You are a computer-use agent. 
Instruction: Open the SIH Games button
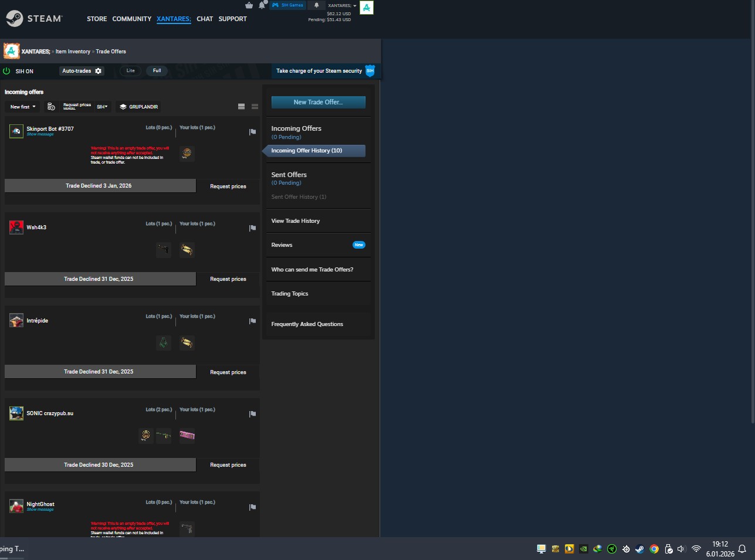pos(287,5)
